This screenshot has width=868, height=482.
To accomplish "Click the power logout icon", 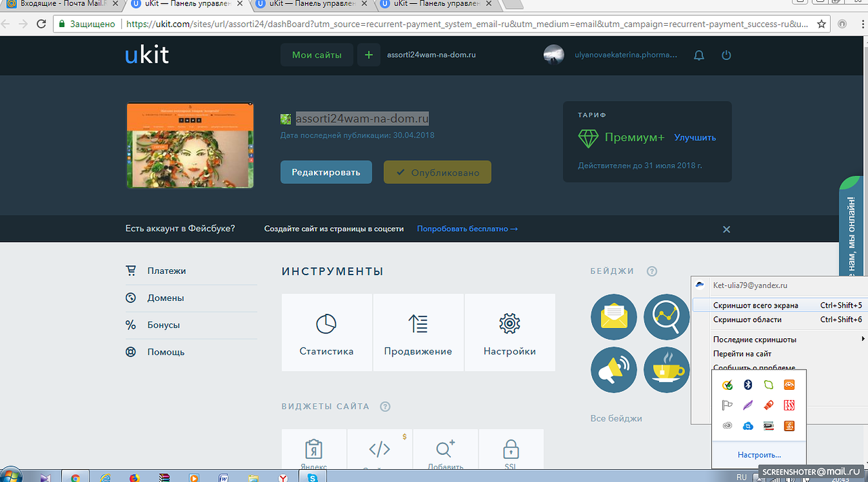I will 726,56.
